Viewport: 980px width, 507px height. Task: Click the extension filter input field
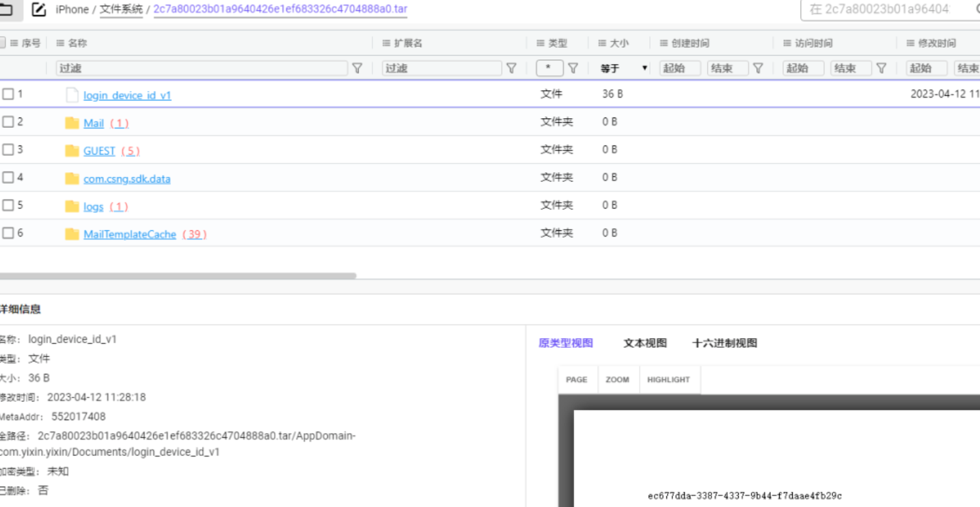click(442, 68)
